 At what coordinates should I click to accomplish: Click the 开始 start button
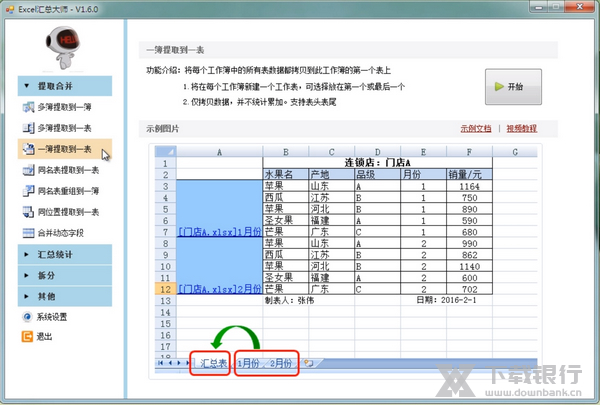513,87
